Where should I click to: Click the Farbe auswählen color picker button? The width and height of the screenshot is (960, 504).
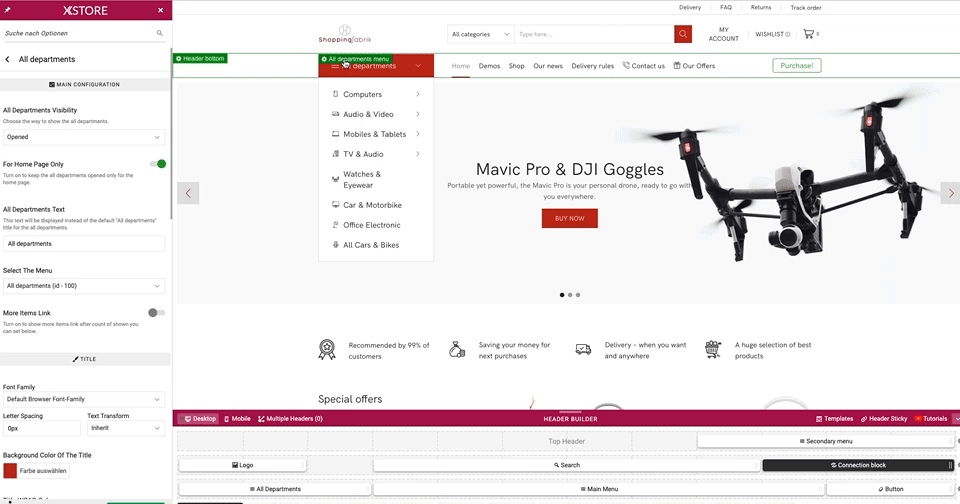(43, 471)
